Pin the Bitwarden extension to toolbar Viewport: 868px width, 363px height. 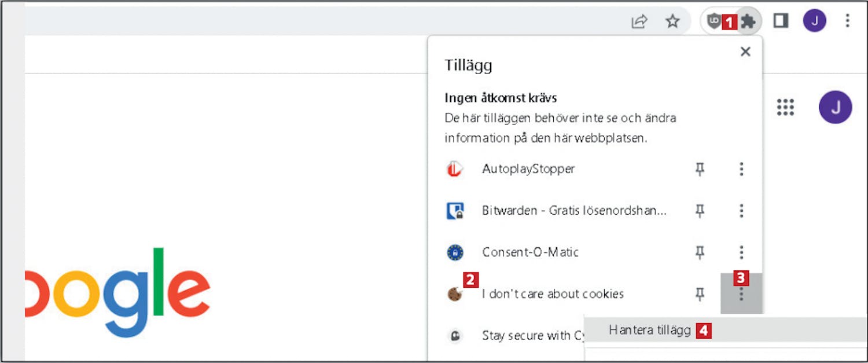click(700, 211)
